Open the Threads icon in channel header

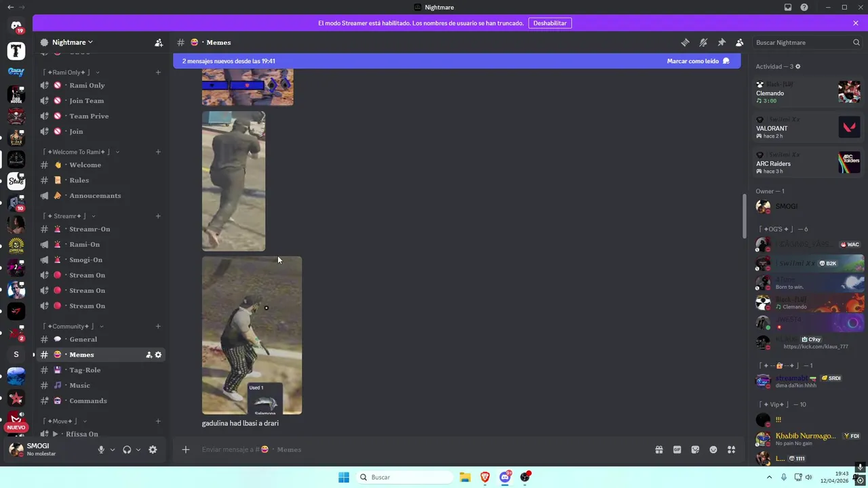[x=685, y=42]
